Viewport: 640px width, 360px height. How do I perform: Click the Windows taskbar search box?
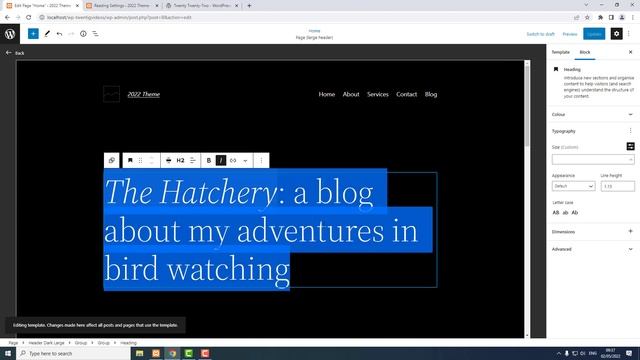73,353
